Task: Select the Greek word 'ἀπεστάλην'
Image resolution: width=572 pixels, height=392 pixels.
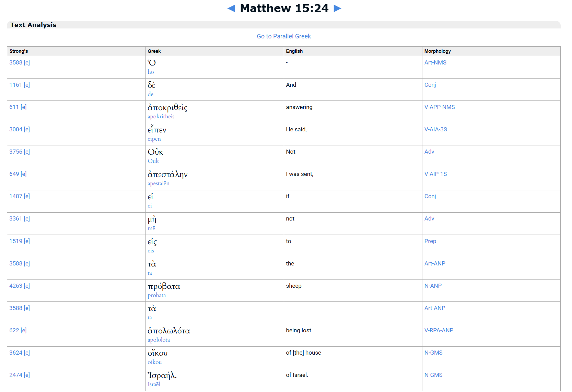Action: point(167,174)
